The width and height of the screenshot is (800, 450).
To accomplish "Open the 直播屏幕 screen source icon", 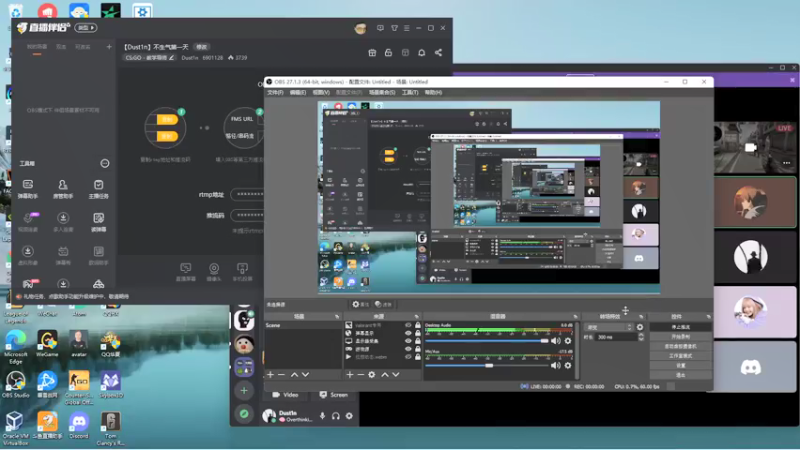I will [x=186, y=272].
